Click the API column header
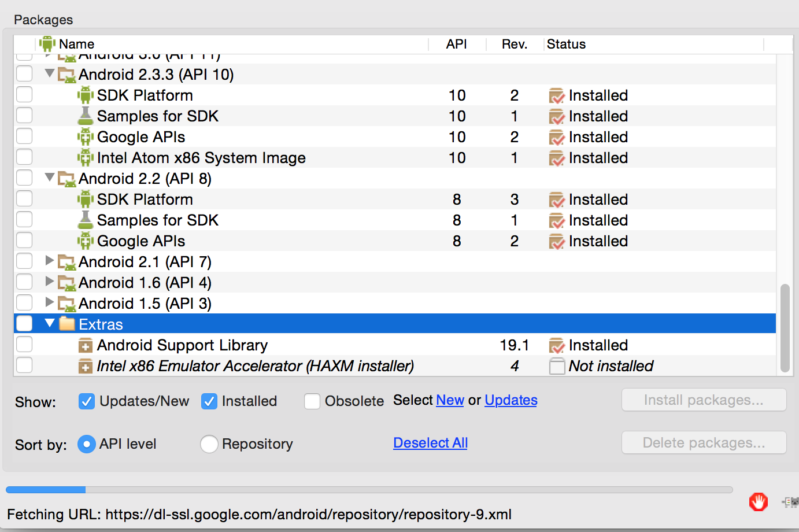This screenshot has width=799, height=532. pyautogui.click(x=457, y=45)
